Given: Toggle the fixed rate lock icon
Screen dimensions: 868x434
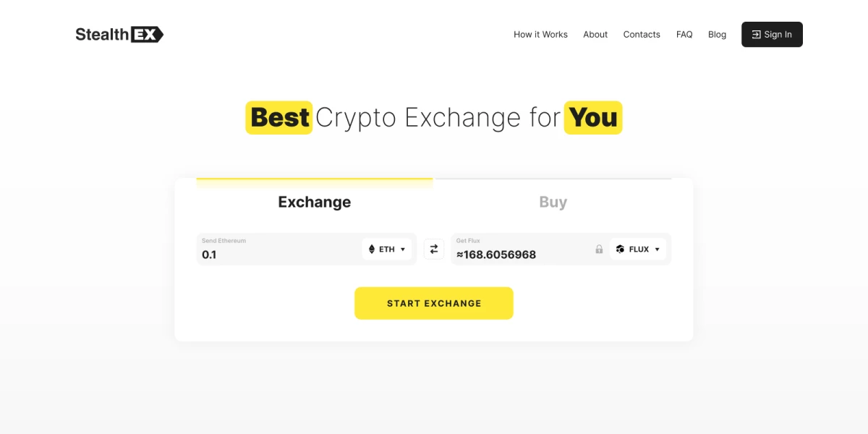Looking at the screenshot, I should (599, 250).
